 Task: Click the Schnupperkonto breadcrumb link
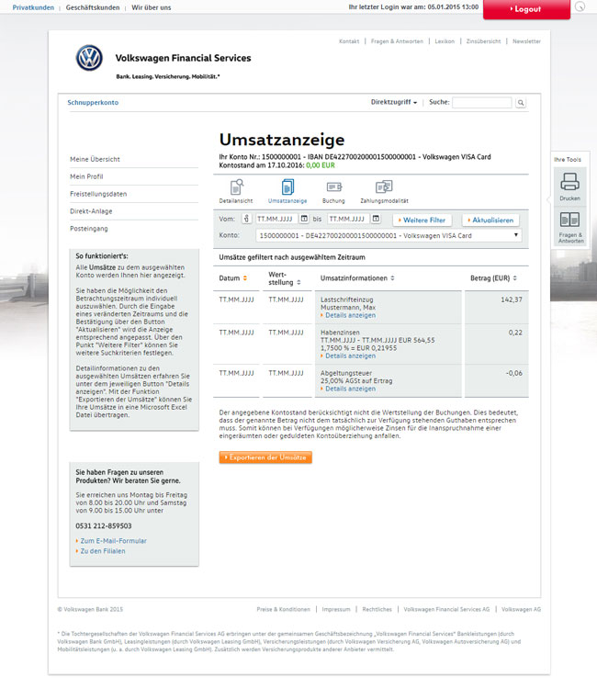pos(93,103)
